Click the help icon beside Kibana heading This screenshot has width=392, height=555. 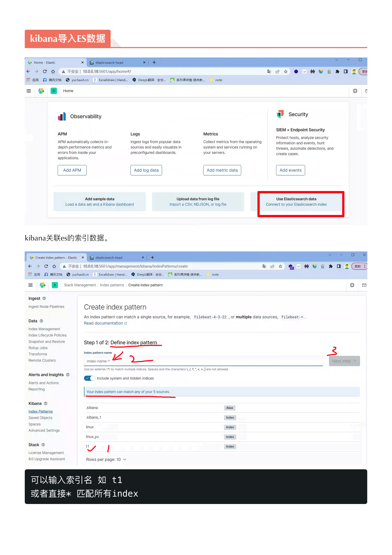click(x=46, y=403)
